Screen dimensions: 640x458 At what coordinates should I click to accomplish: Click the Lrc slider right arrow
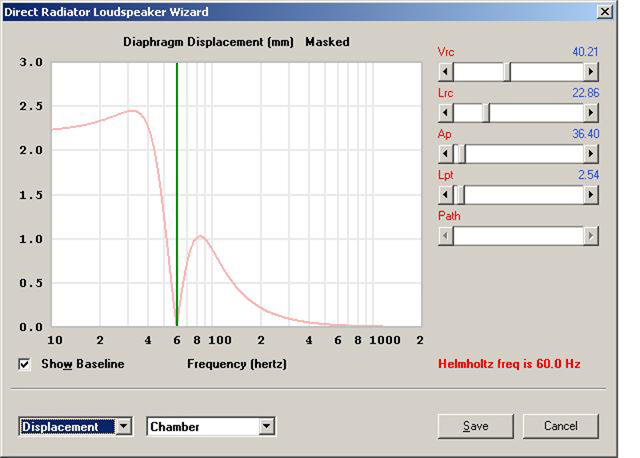click(x=591, y=113)
